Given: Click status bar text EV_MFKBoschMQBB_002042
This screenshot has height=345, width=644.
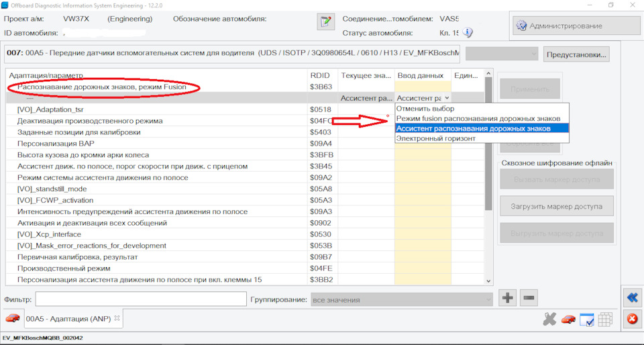Looking at the screenshot, I should click(43, 338).
